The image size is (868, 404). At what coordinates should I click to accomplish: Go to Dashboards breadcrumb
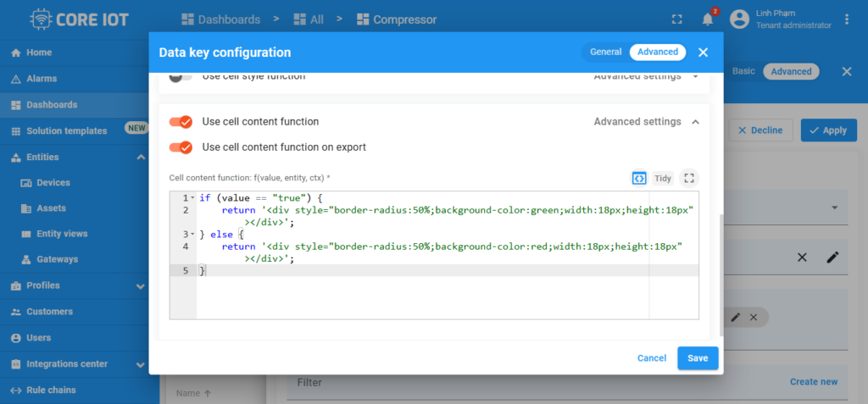(x=221, y=19)
